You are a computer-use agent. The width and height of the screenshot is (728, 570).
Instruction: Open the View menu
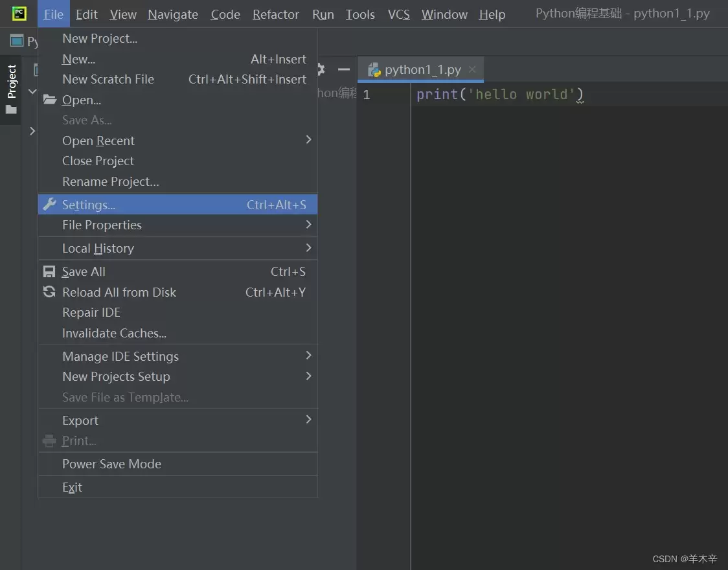click(123, 14)
